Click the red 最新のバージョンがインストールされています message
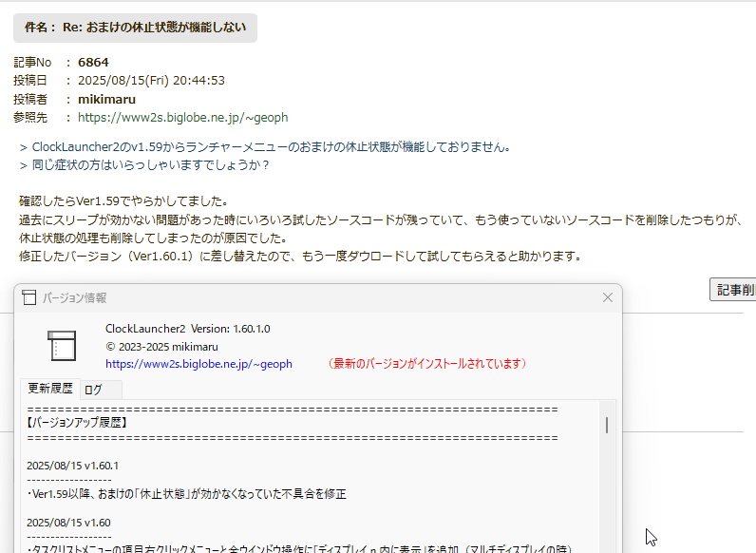 427,363
